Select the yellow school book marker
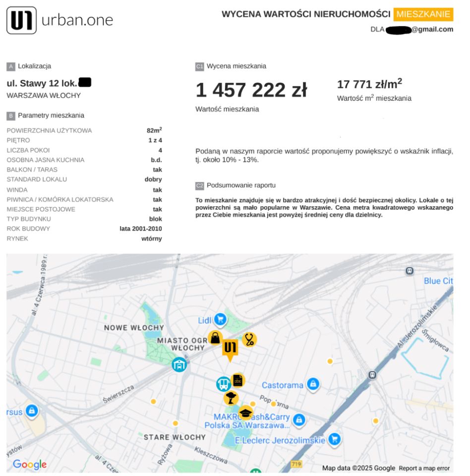 237,380
